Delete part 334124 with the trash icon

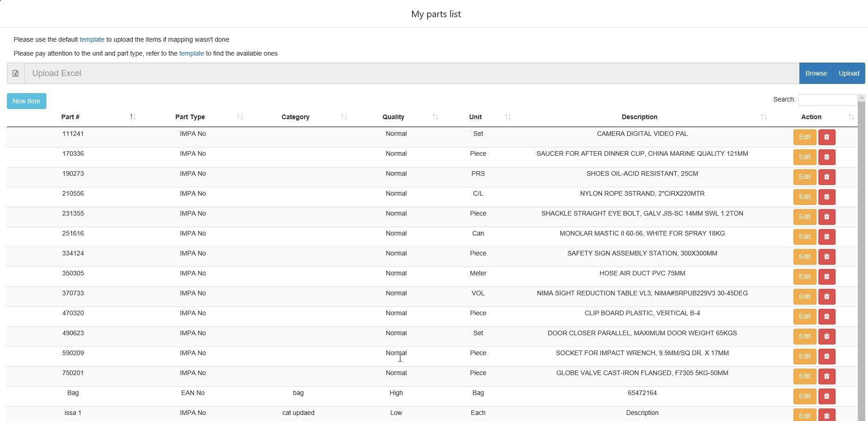(827, 257)
